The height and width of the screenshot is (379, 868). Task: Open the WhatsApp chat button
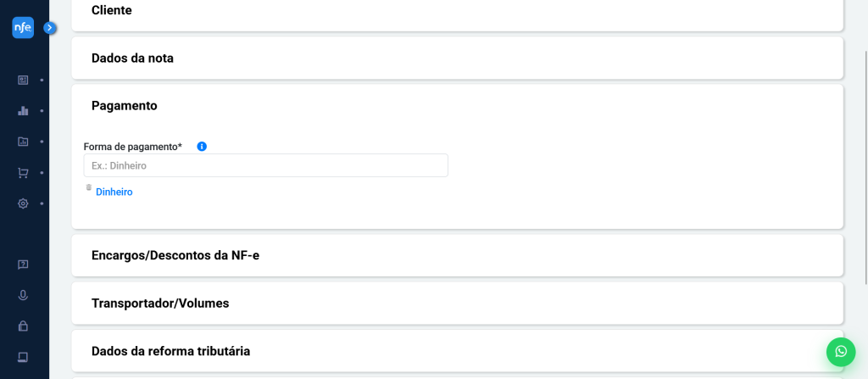840,351
